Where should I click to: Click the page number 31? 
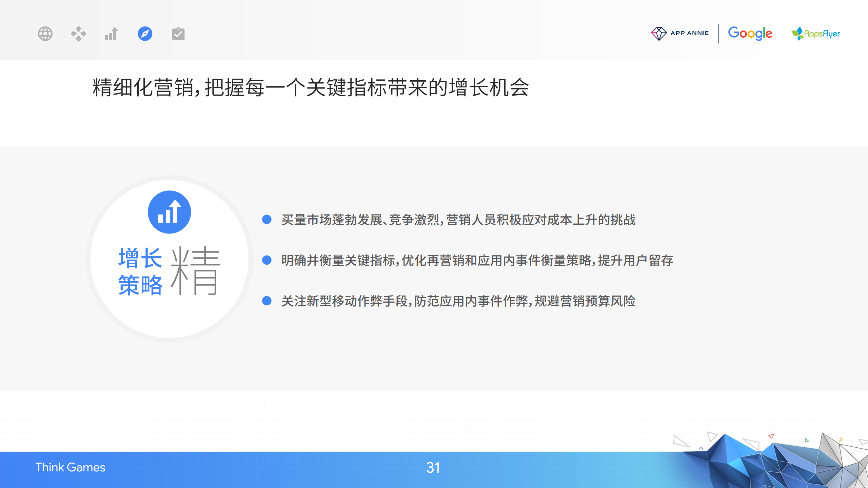[433, 468]
